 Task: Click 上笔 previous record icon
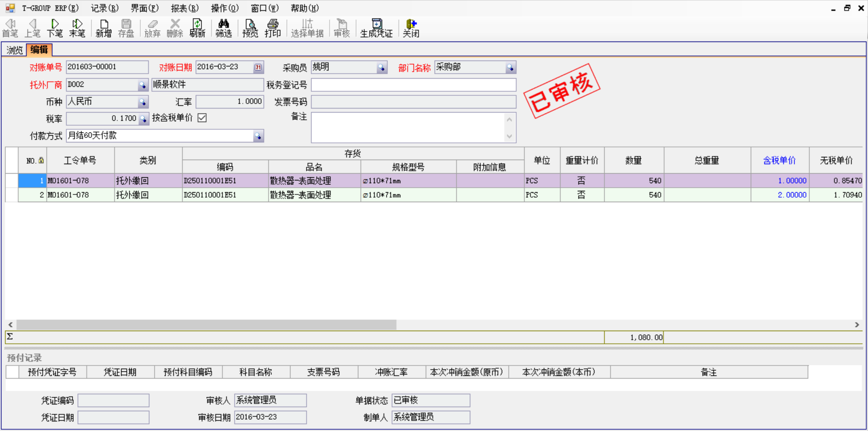point(33,28)
